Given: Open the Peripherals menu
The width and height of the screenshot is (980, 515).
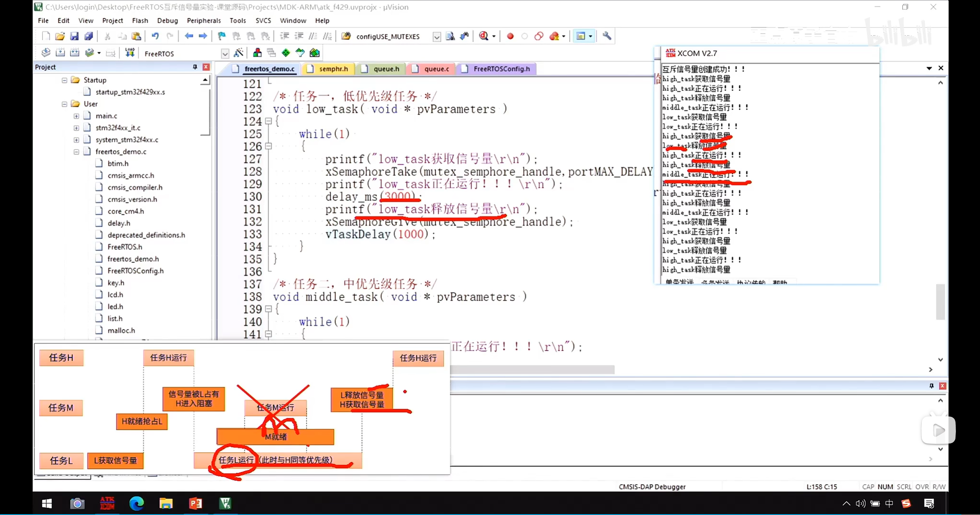Looking at the screenshot, I should tap(204, 20).
